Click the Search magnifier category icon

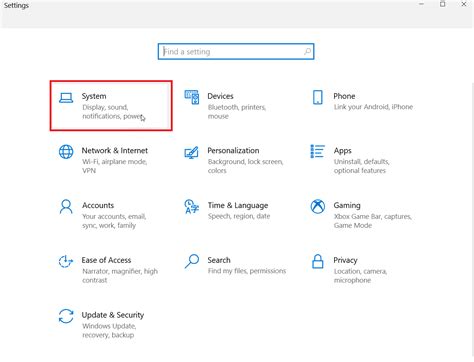[x=192, y=261]
